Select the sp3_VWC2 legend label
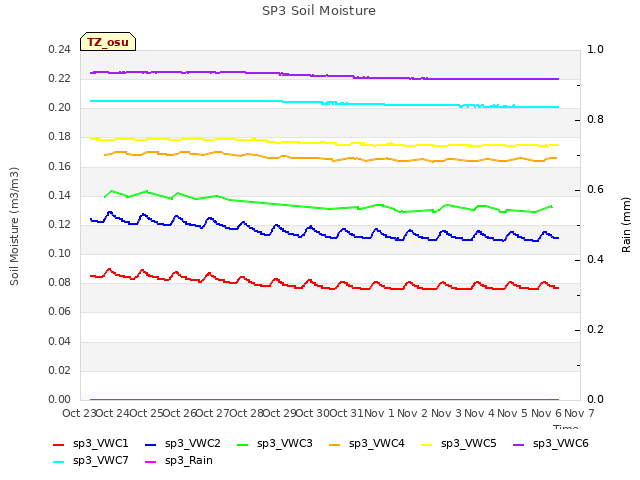Screen dimensions: 640x480 point(193,443)
